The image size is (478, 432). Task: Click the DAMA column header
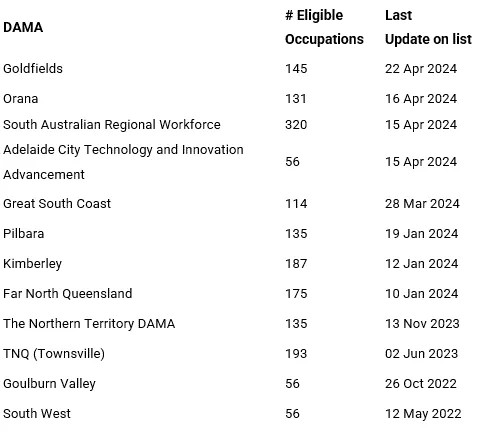[23, 27]
